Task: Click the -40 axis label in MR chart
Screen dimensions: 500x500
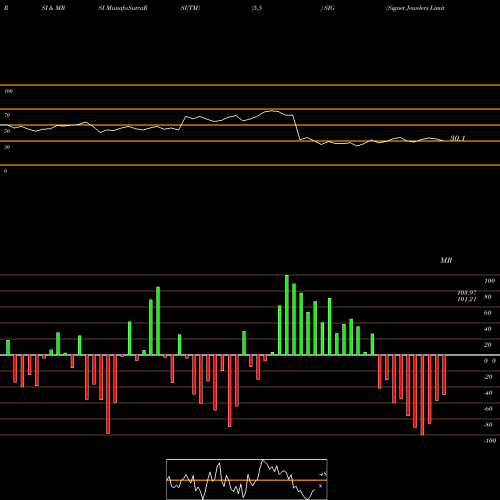Action: point(488,393)
